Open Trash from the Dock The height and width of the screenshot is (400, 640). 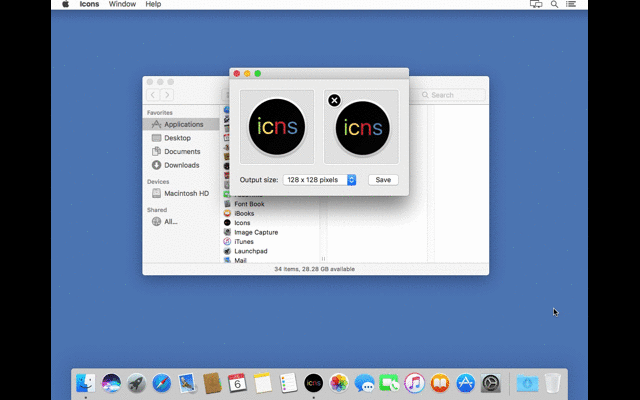click(x=553, y=384)
